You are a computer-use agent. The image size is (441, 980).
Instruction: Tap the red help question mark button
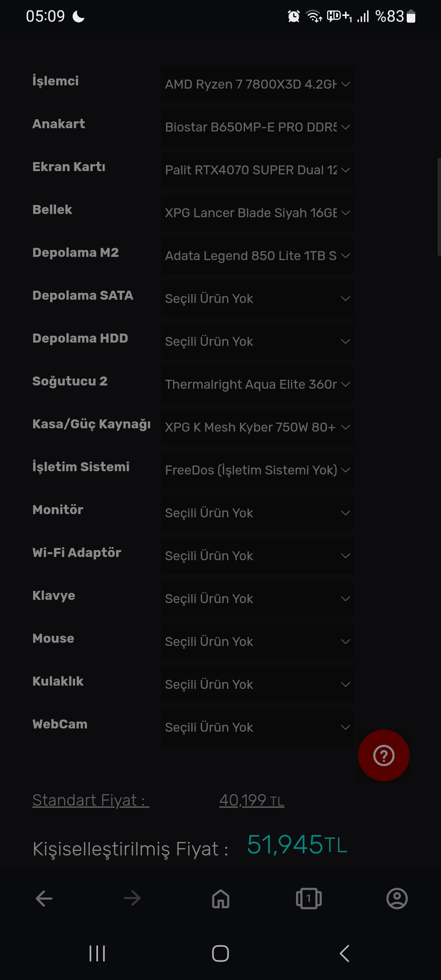[x=383, y=755]
